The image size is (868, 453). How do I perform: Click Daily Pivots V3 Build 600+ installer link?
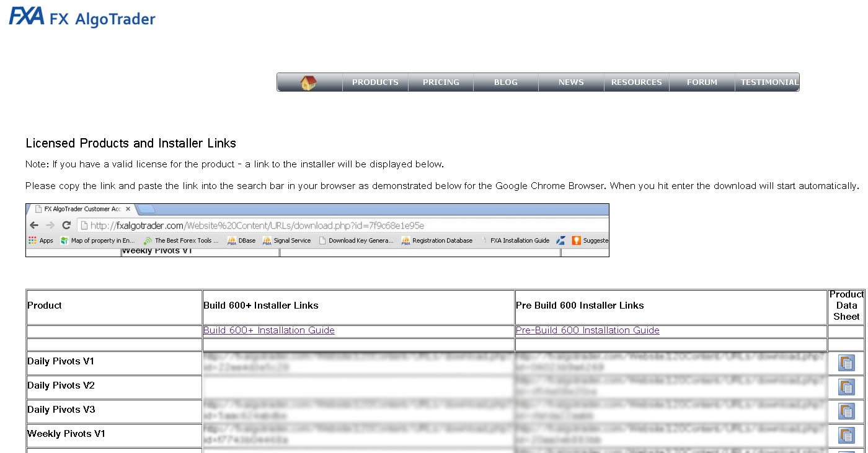point(358,411)
